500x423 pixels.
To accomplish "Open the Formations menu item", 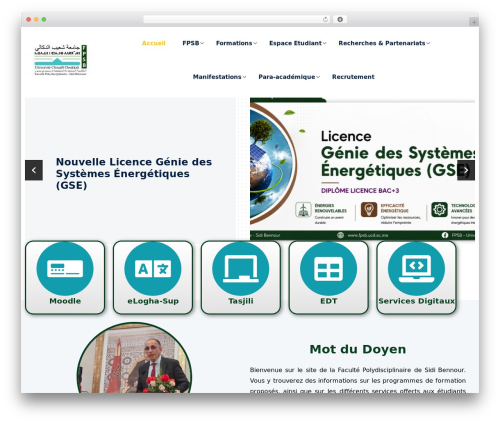I will click(234, 43).
